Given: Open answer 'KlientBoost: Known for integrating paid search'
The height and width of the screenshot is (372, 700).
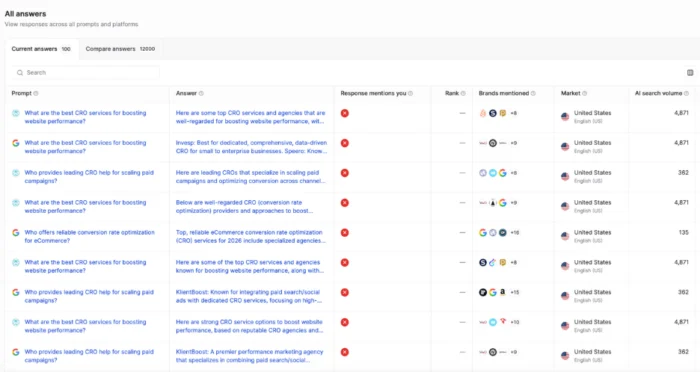Looking at the screenshot, I should point(249,297).
